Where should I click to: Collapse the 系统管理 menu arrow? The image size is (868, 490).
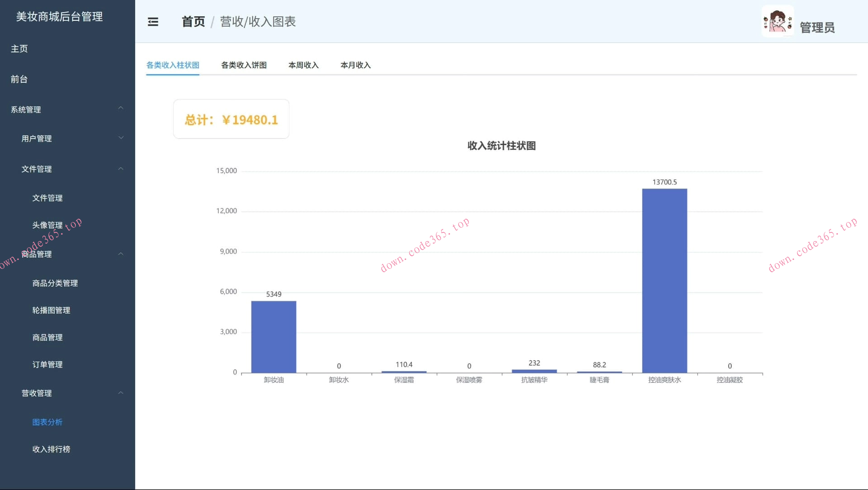coord(121,108)
